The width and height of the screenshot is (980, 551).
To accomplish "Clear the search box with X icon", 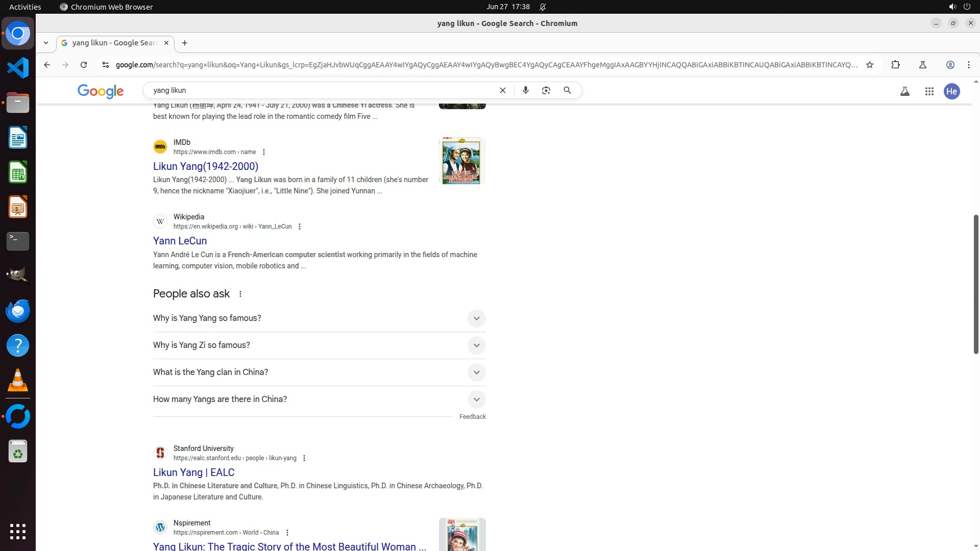I will pyautogui.click(x=502, y=90).
